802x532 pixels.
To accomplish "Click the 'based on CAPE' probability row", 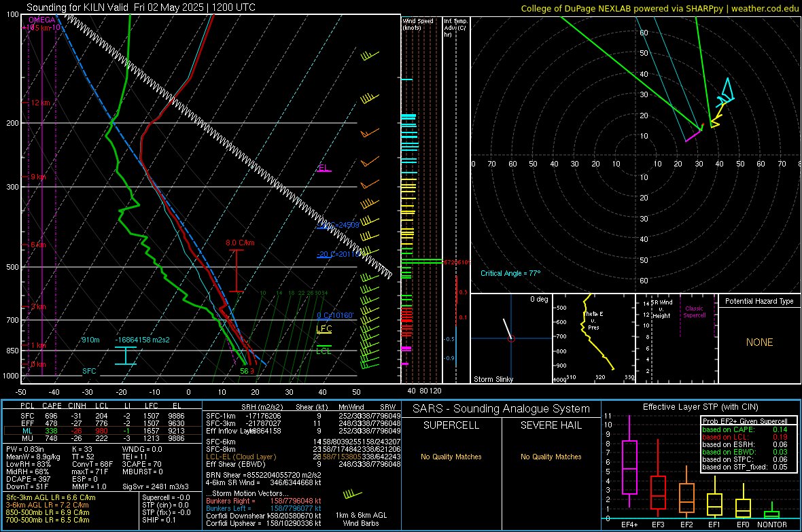I will click(745, 429).
